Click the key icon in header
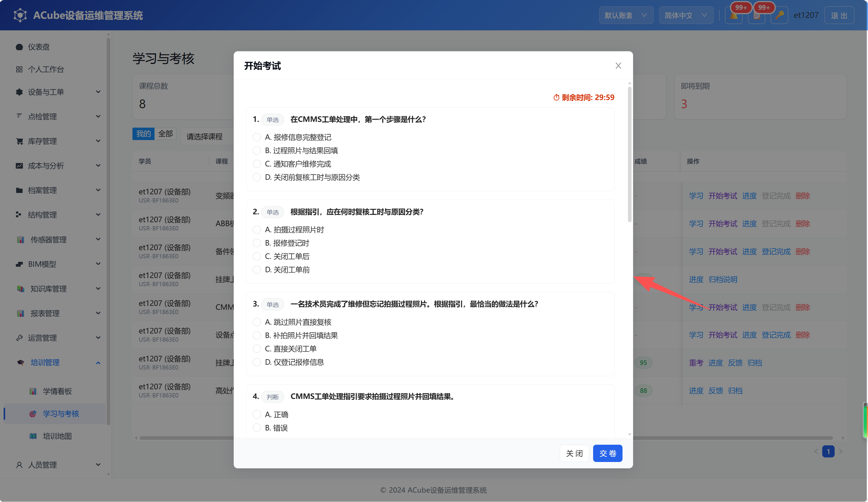This screenshot has height=502, width=868. (x=780, y=15)
